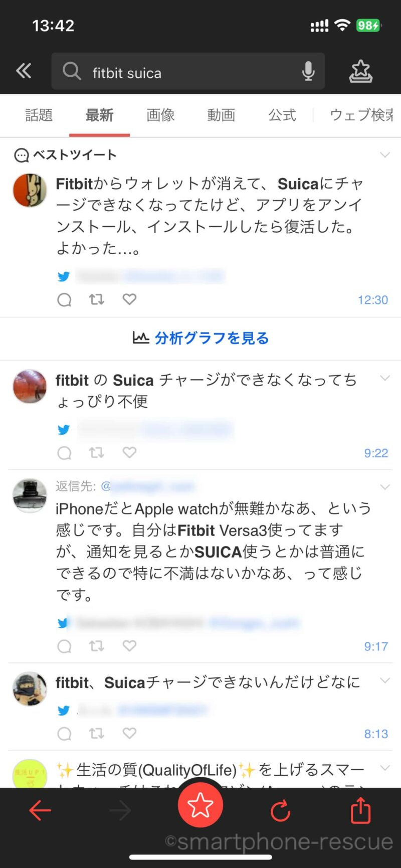401x868 pixels.
Task: Open the 動画 tab
Action: pos(221,115)
